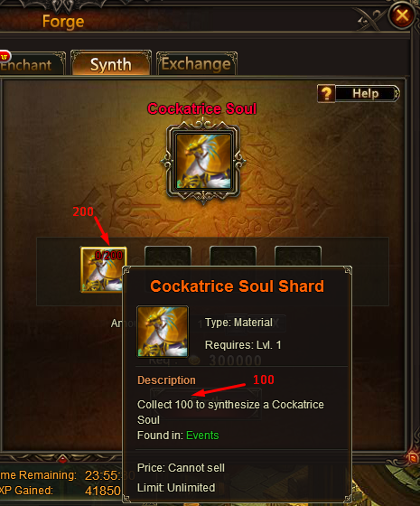
Task: Open the Exchange tab
Action: click(x=197, y=63)
